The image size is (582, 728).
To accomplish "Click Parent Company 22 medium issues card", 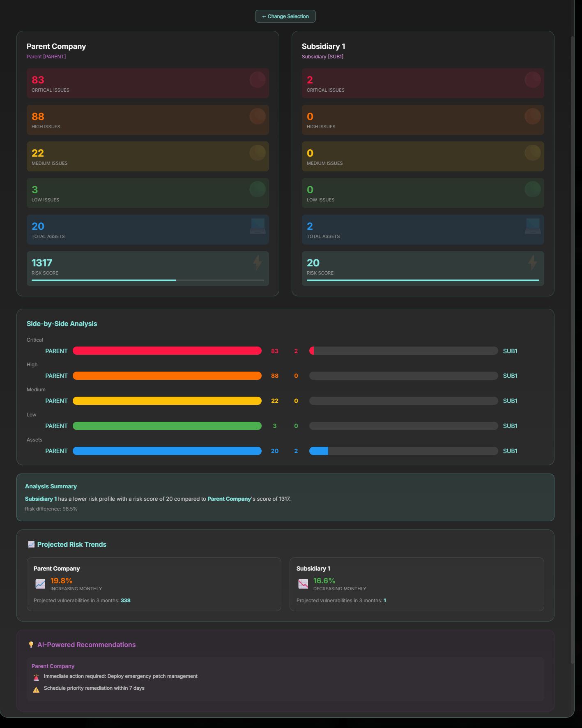I will [148, 156].
